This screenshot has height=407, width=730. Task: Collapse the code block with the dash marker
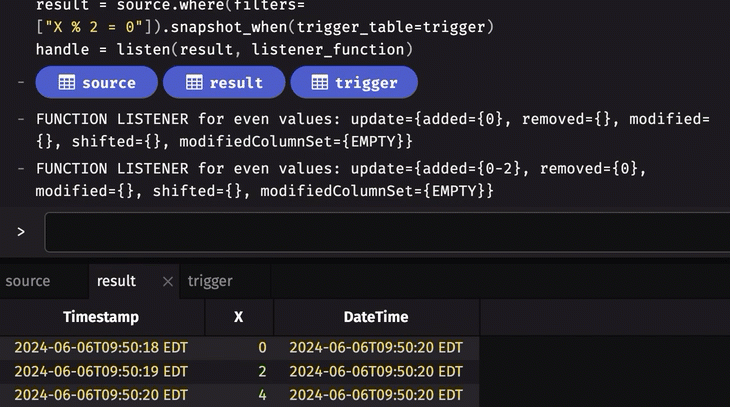click(x=21, y=82)
